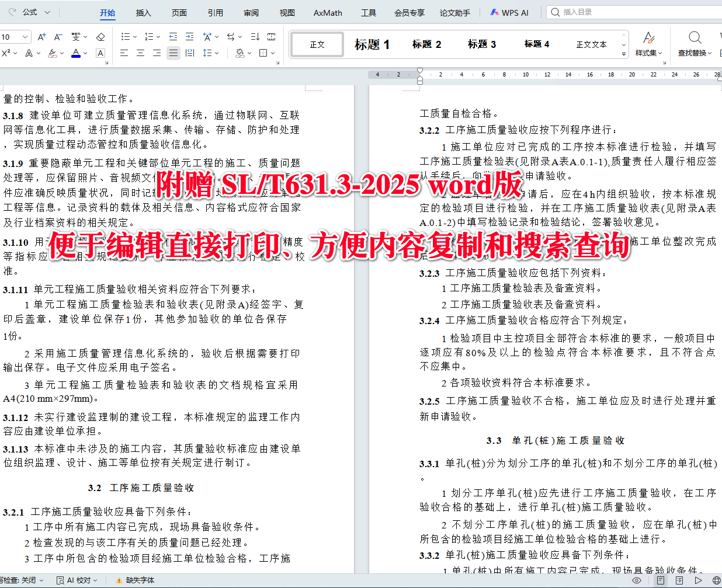This screenshot has width=722, height=588.
Task: Click the WPS AI button
Action: (x=509, y=12)
